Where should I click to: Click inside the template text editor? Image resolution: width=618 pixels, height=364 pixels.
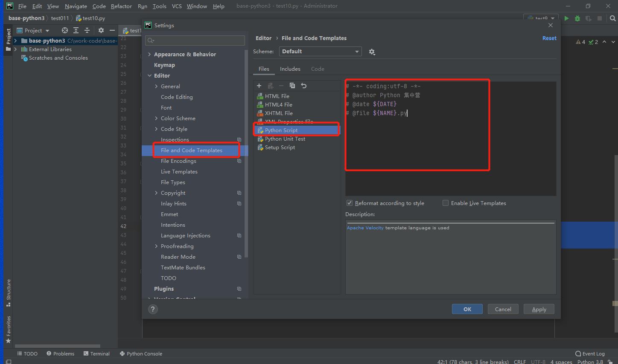pyautogui.click(x=451, y=139)
